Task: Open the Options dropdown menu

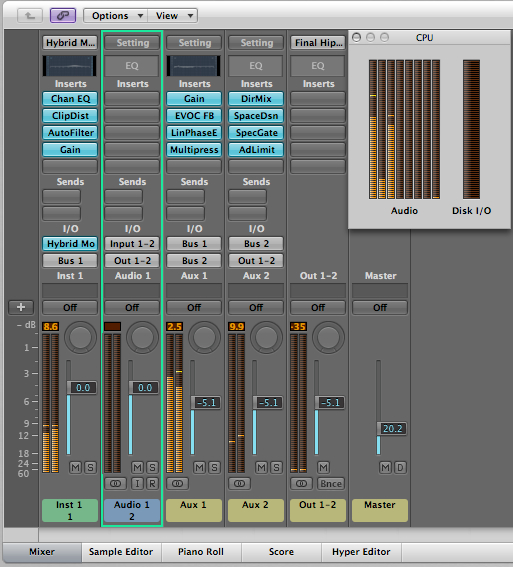Action: click(116, 16)
